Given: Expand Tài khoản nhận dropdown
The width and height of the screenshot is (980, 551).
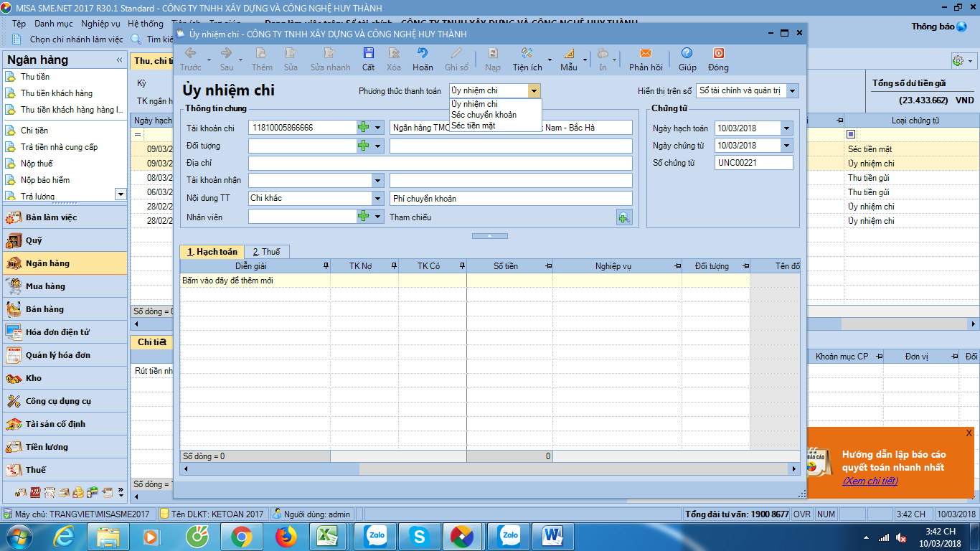Looking at the screenshot, I should [x=377, y=181].
